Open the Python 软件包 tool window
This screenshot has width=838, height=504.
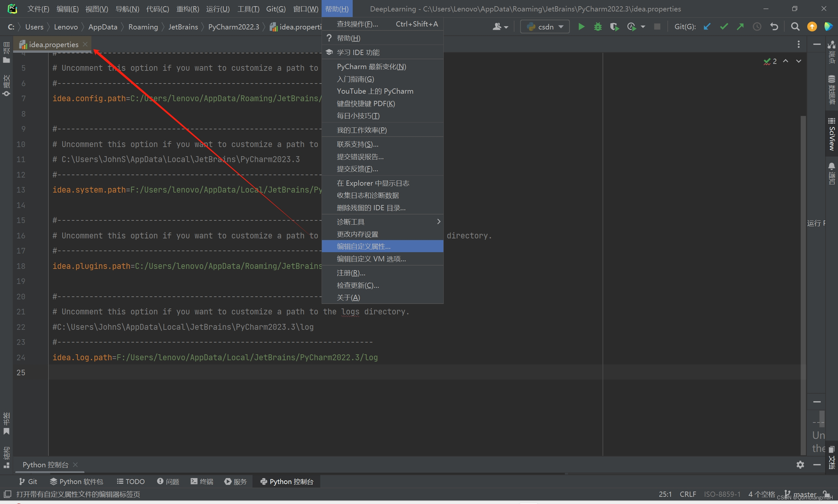(76, 481)
